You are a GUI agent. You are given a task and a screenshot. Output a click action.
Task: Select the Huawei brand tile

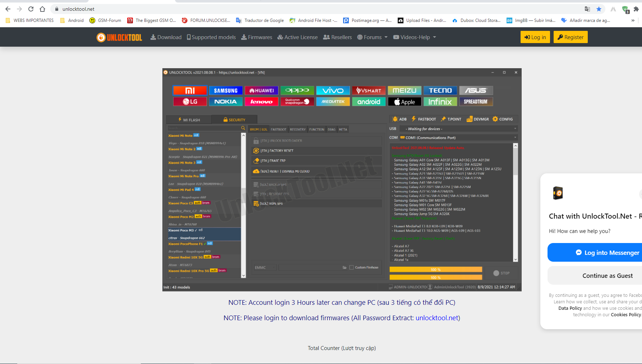(262, 90)
